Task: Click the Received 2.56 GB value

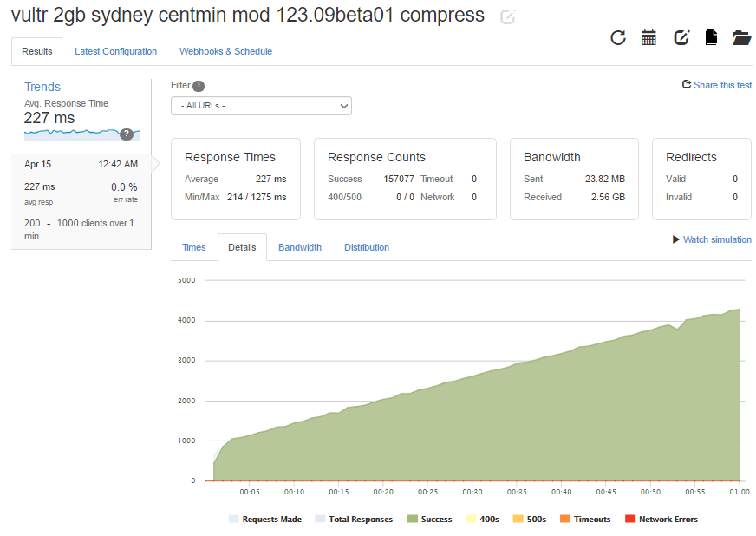Action: (608, 198)
